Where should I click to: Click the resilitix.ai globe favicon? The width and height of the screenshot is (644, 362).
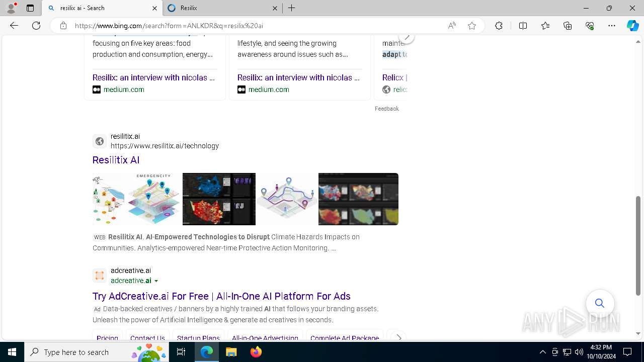coord(100,141)
